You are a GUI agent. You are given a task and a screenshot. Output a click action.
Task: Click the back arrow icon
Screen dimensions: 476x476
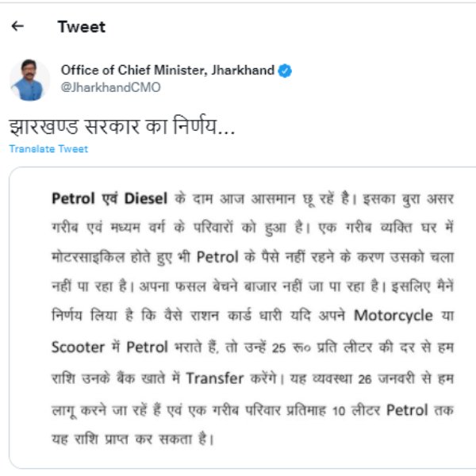pyautogui.click(x=17, y=26)
